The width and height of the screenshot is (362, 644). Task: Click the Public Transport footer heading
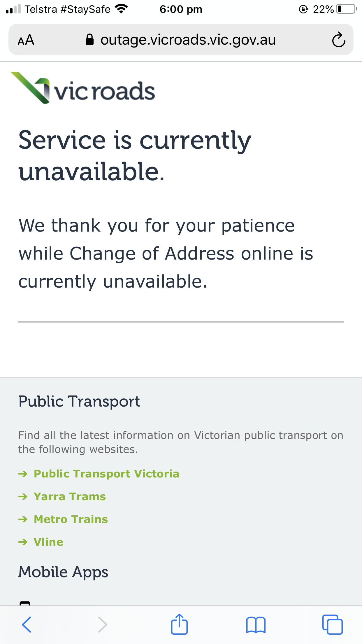tap(79, 401)
